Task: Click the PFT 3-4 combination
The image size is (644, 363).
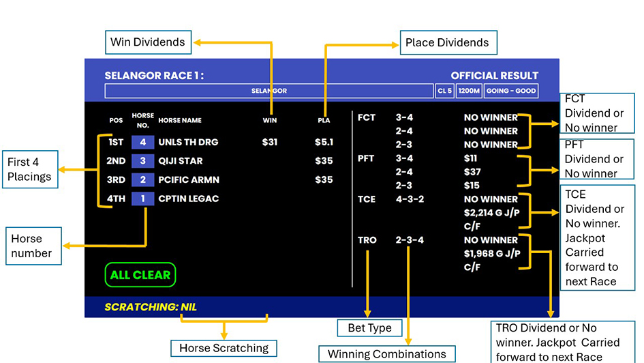Action: tap(404, 158)
